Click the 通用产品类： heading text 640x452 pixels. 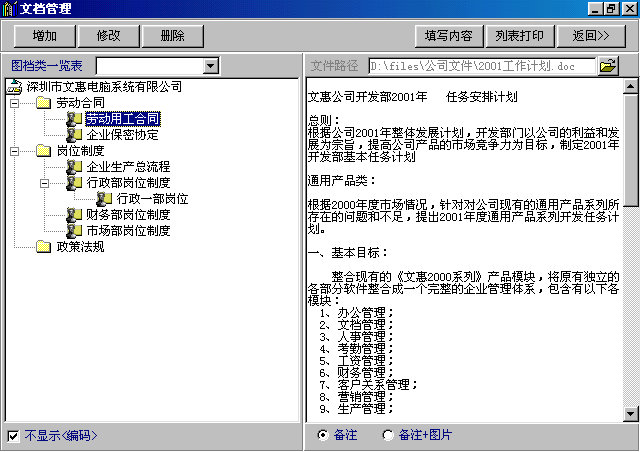pyautogui.click(x=342, y=180)
